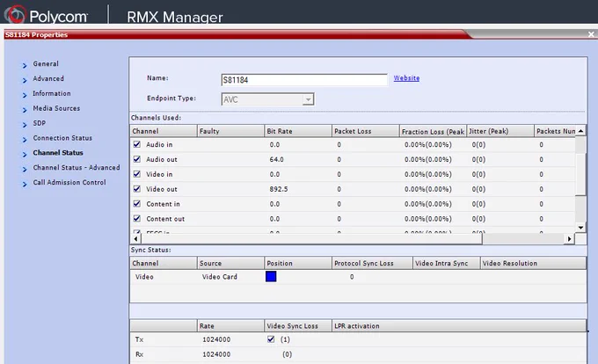Click the LPR activation column header

(459, 326)
